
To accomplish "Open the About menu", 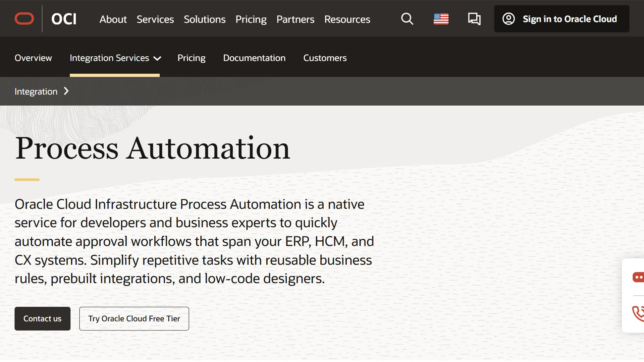I will click(113, 19).
